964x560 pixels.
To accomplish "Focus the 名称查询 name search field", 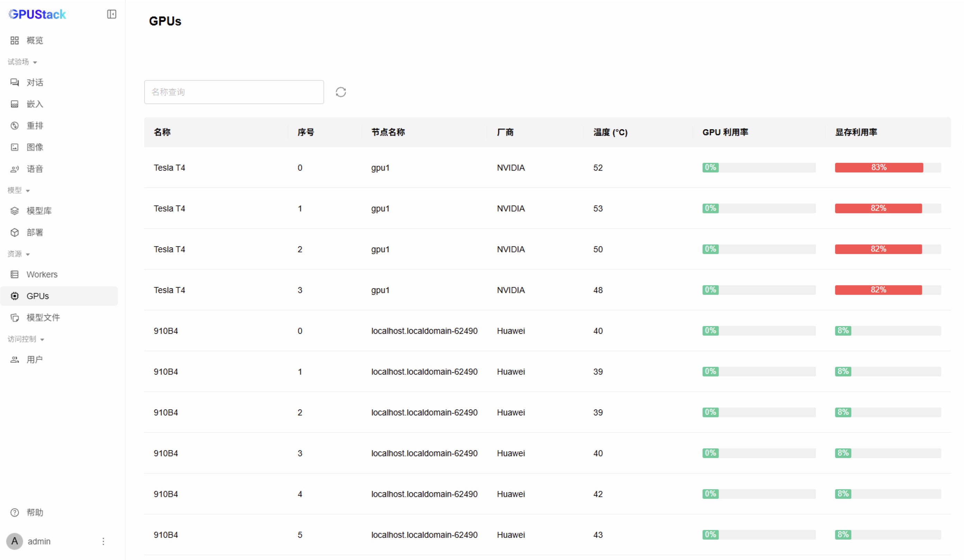I will tap(234, 92).
